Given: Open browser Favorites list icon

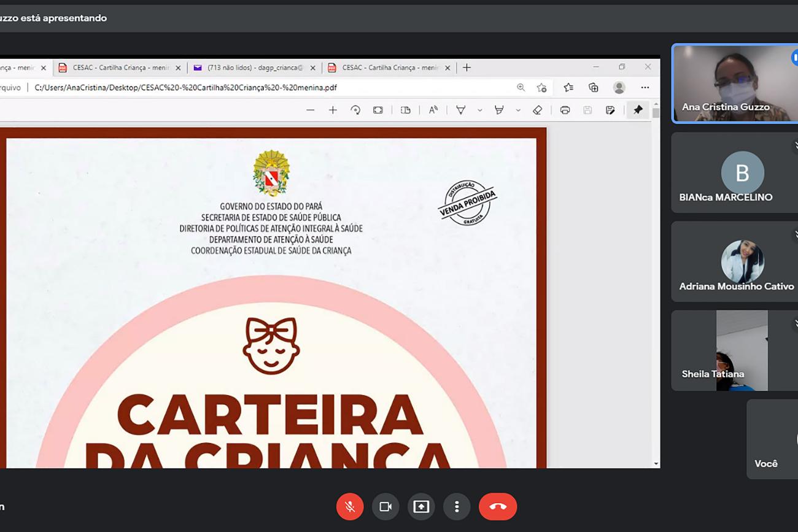Looking at the screenshot, I should tap(568, 88).
